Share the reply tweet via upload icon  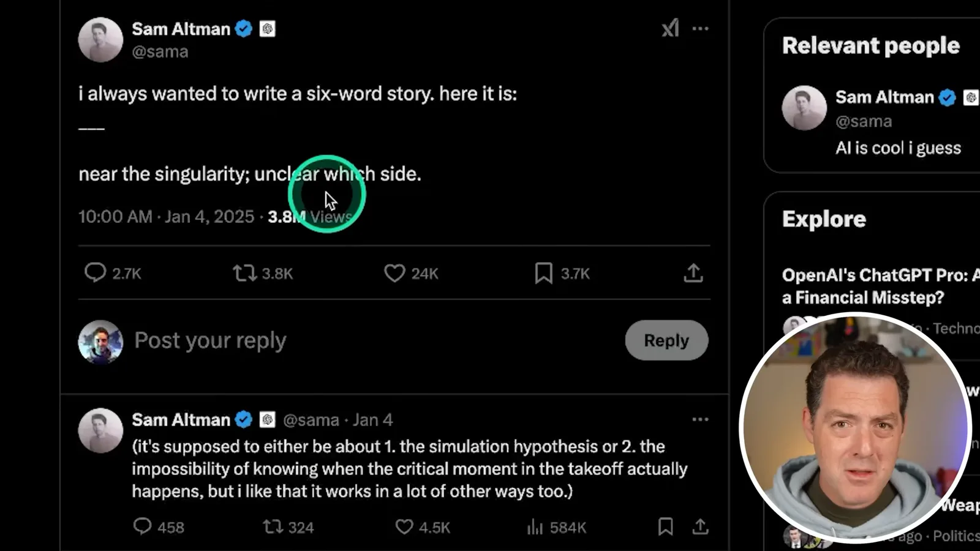pyautogui.click(x=700, y=527)
